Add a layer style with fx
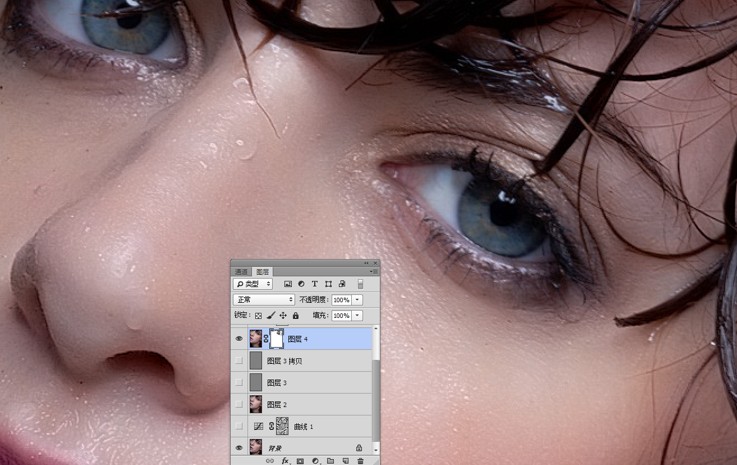The height and width of the screenshot is (465, 737). click(285, 461)
